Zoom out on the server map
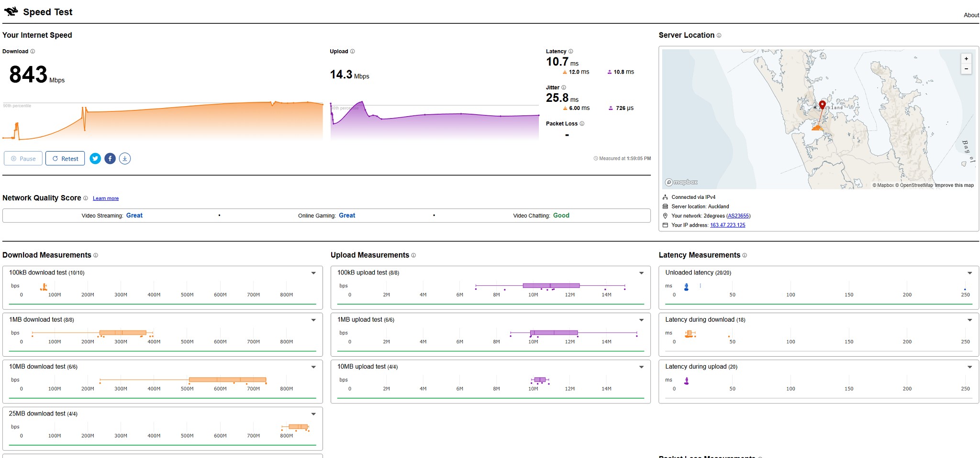The image size is (980, 458). [966, 69]
